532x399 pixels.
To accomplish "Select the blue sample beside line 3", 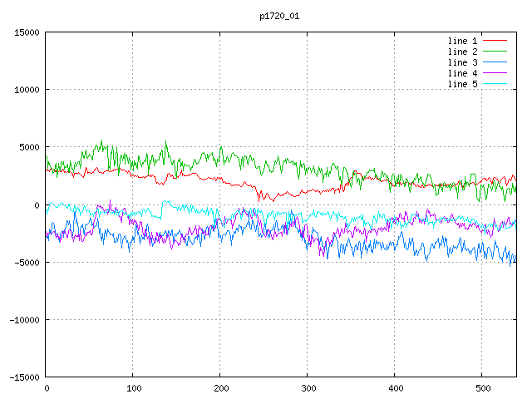I will click(x=495, y=62).
